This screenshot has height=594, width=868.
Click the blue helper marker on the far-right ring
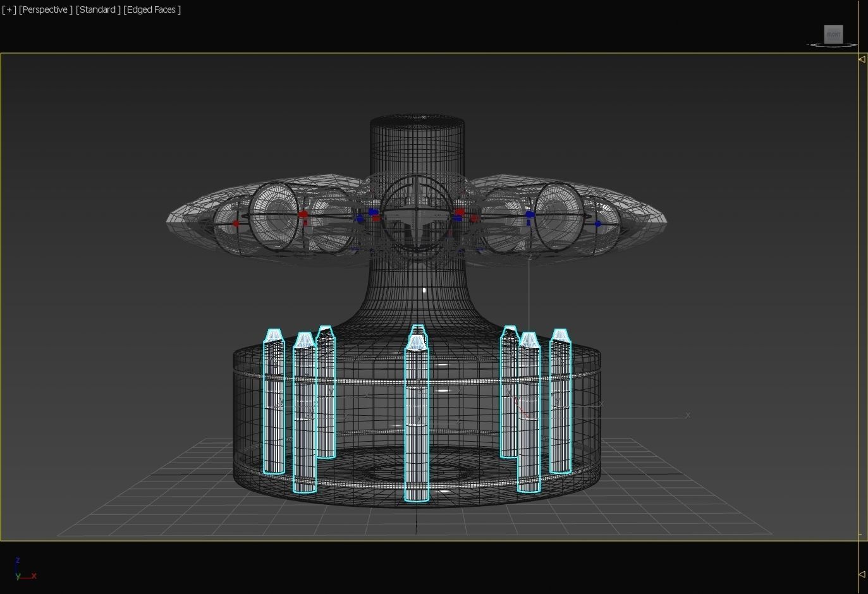pyautogui.click(x=597, y=224)
